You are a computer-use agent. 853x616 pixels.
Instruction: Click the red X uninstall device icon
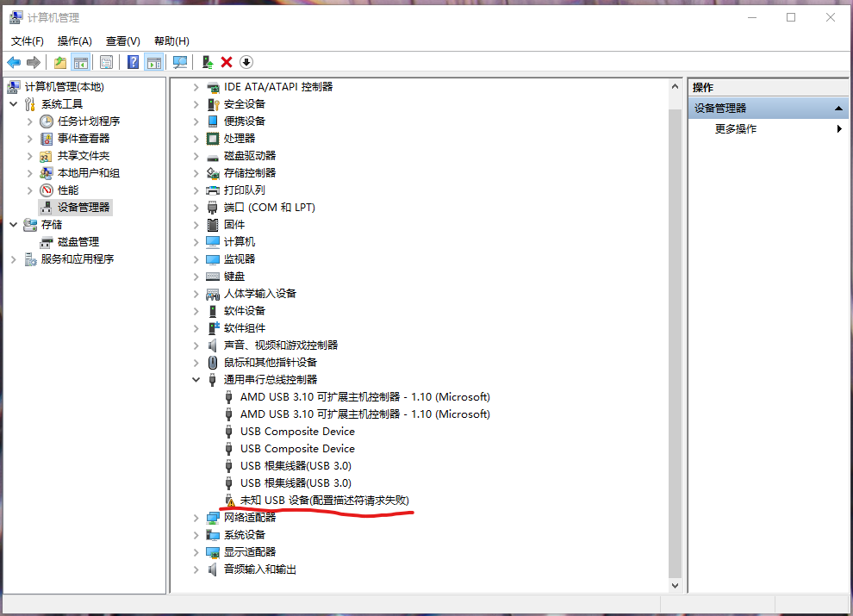click(x=227, y=62)
